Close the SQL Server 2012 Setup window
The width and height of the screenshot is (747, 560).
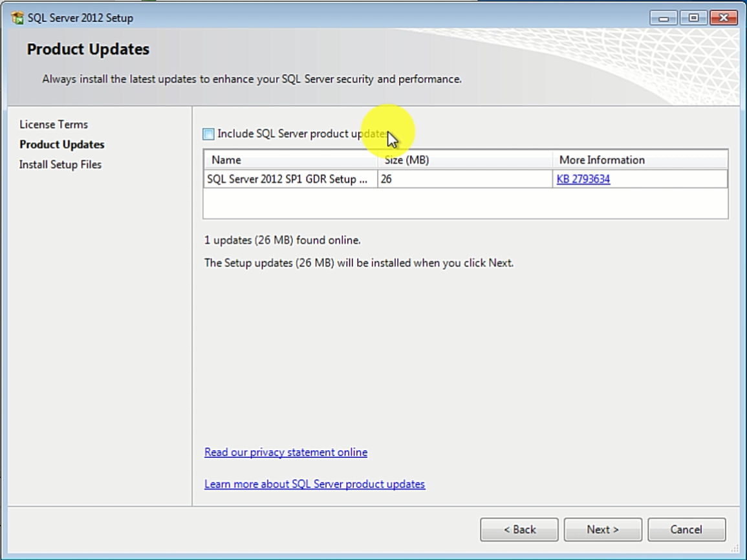723,18
